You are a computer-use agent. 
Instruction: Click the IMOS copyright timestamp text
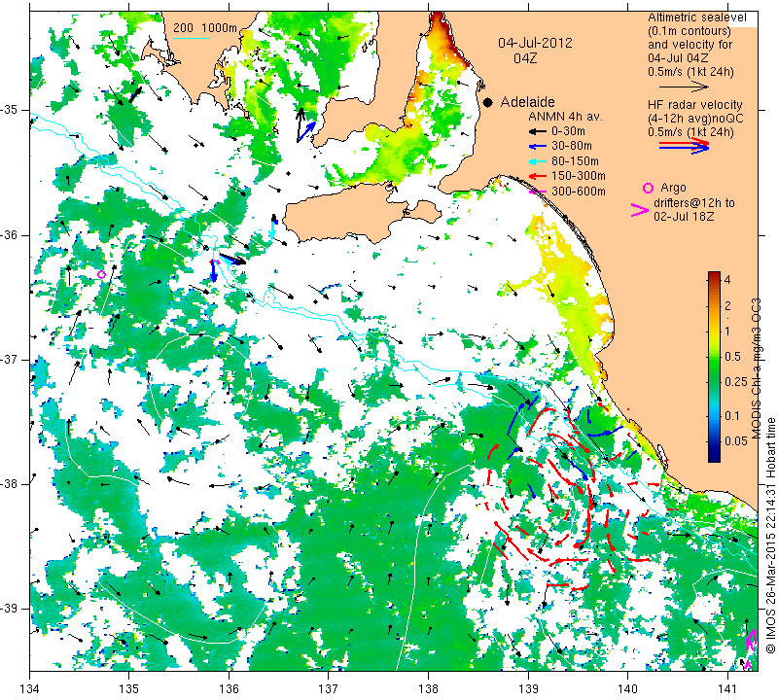770,536
